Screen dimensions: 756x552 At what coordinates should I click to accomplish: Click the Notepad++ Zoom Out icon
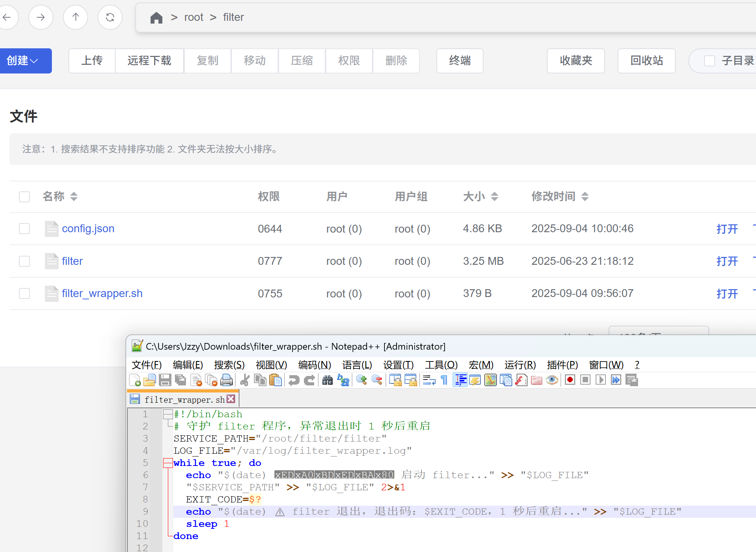(x=377, y=380)
